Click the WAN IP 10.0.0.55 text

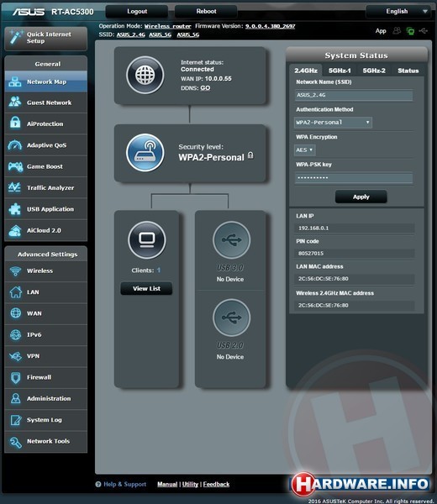206,79
